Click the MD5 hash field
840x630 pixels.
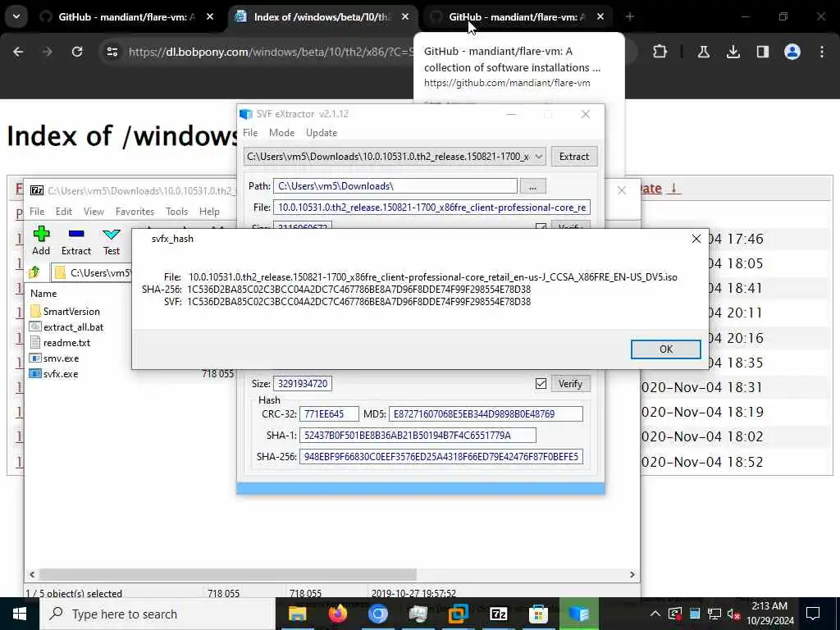(486, 414)
